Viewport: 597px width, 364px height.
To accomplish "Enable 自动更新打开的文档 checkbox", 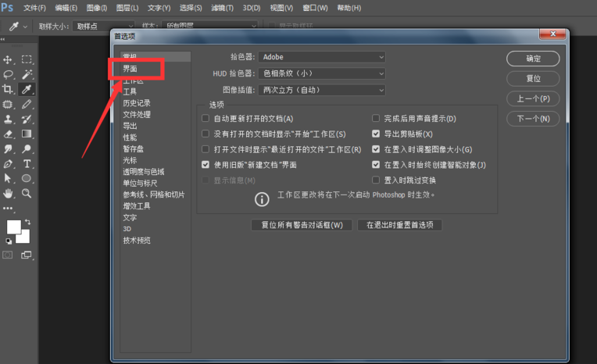I will [x=206, y=119].
